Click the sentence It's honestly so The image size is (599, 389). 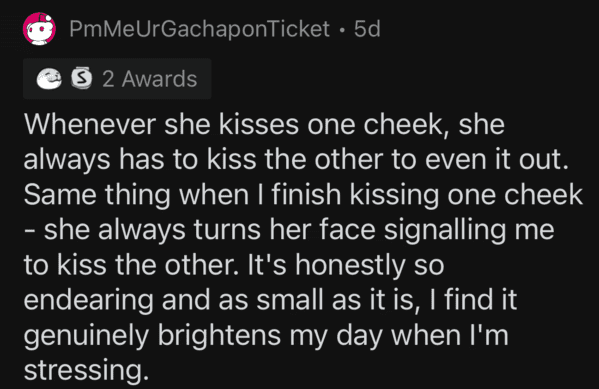346,265
